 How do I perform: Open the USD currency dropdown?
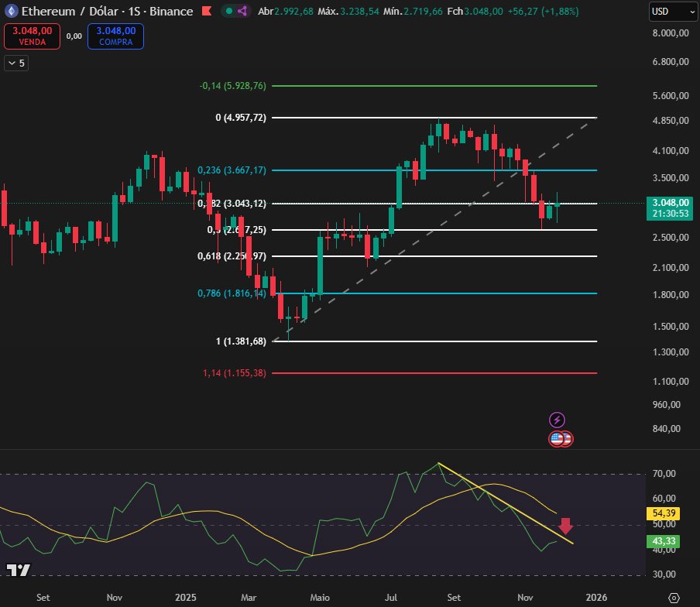click(673, 12)
